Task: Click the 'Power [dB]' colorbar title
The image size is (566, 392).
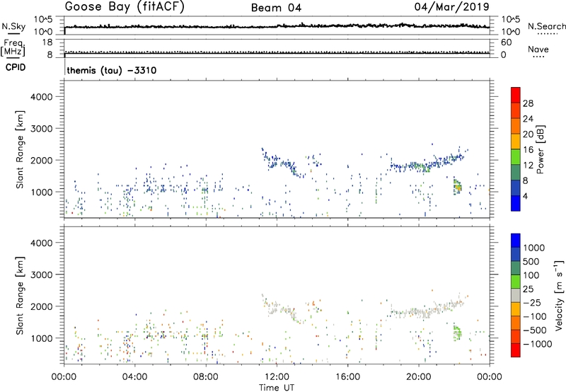Action: pos(541,149)
